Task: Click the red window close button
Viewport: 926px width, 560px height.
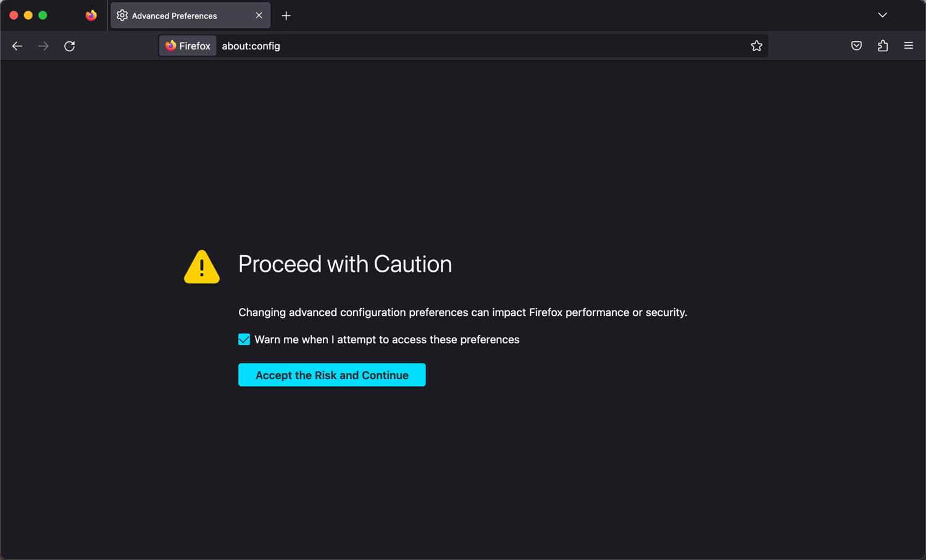Action: pos(14,15)
